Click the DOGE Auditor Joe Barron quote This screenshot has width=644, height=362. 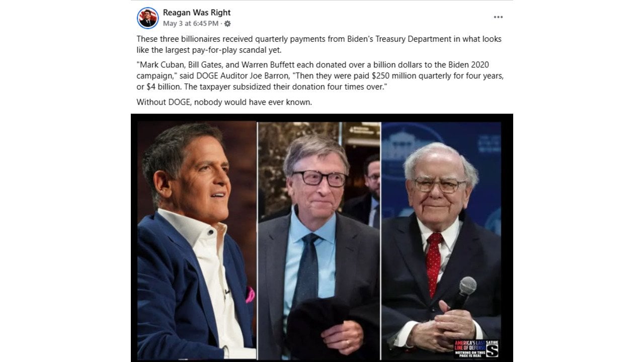320,76
